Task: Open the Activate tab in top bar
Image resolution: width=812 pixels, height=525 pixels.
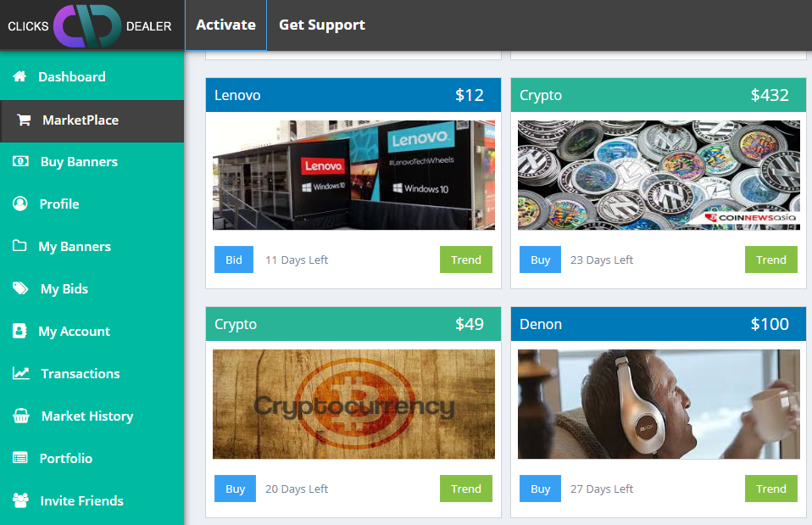Action: tap(225, 25)
